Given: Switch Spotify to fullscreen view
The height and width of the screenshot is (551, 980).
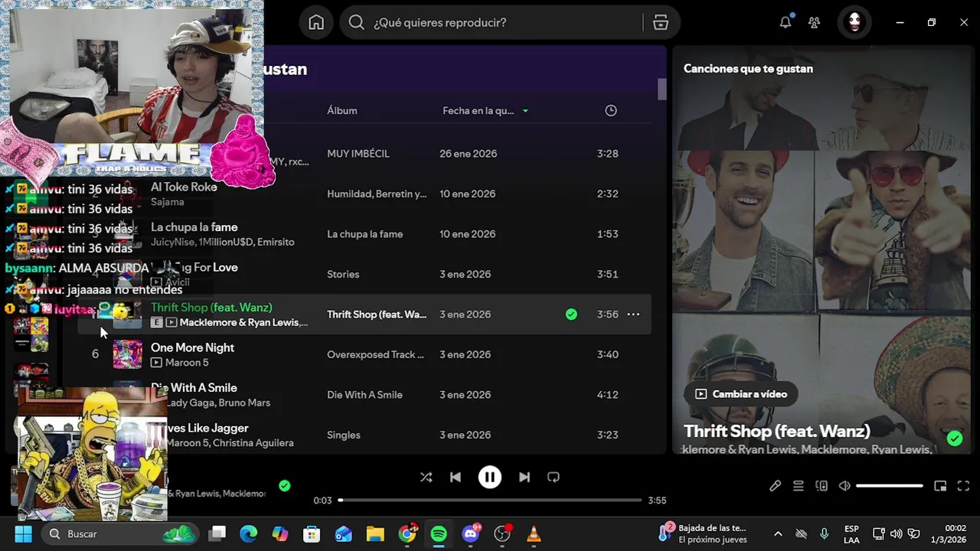Looking at the screenshot, I should click(964, 486).
